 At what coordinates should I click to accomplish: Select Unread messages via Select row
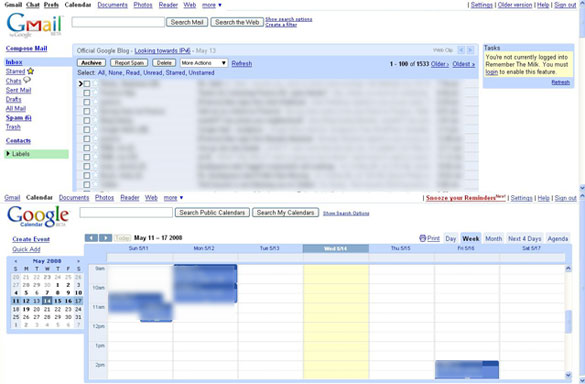click(x=153, y=73)
